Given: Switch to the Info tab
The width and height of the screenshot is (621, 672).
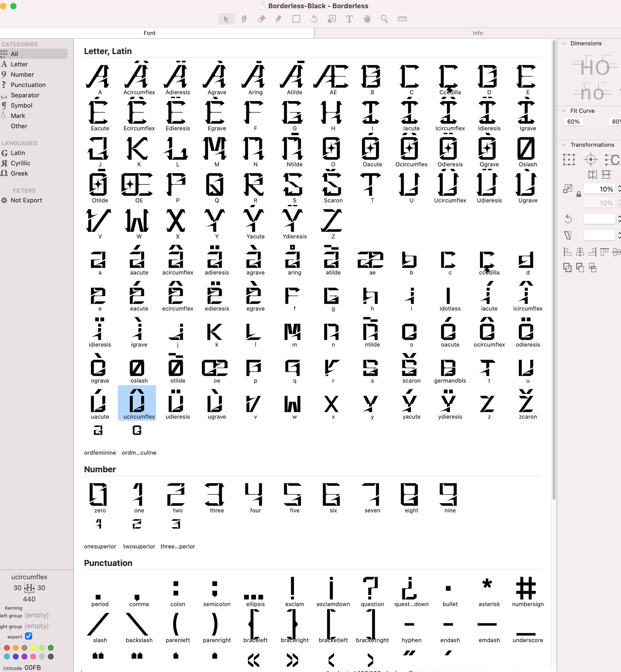Looking at the screenshot, I should (x=477, y=33).
